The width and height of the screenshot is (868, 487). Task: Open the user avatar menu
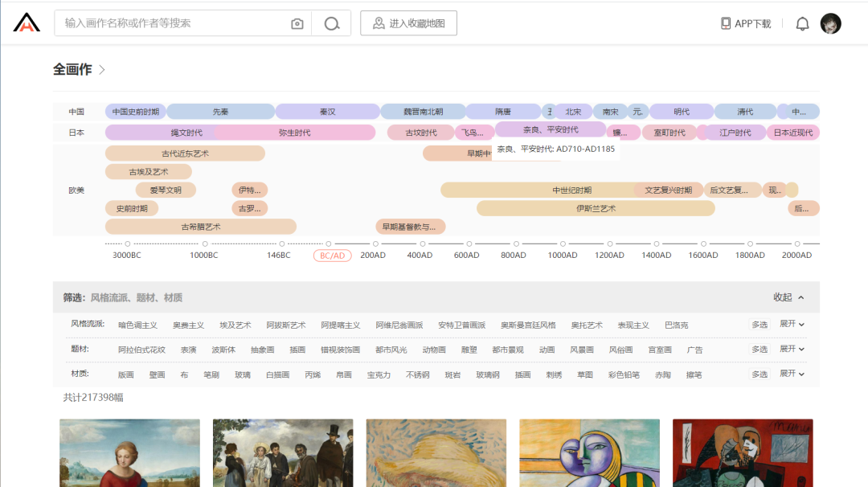(830, 23)
